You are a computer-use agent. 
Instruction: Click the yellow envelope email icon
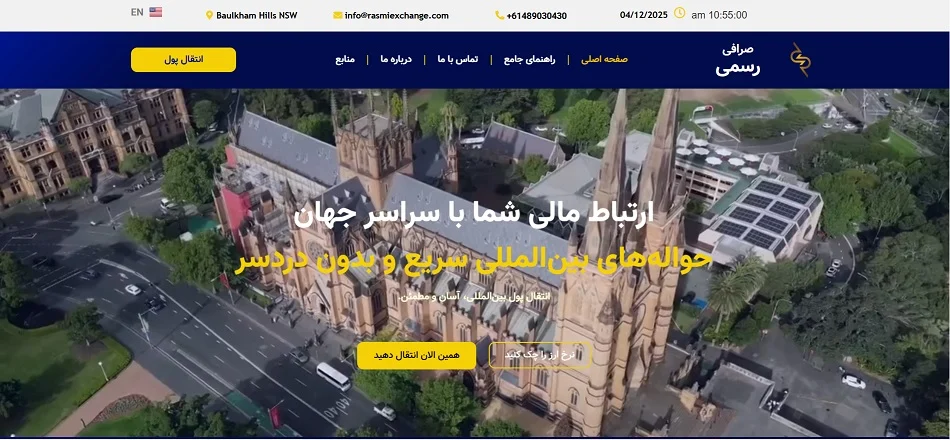point(338,15)
